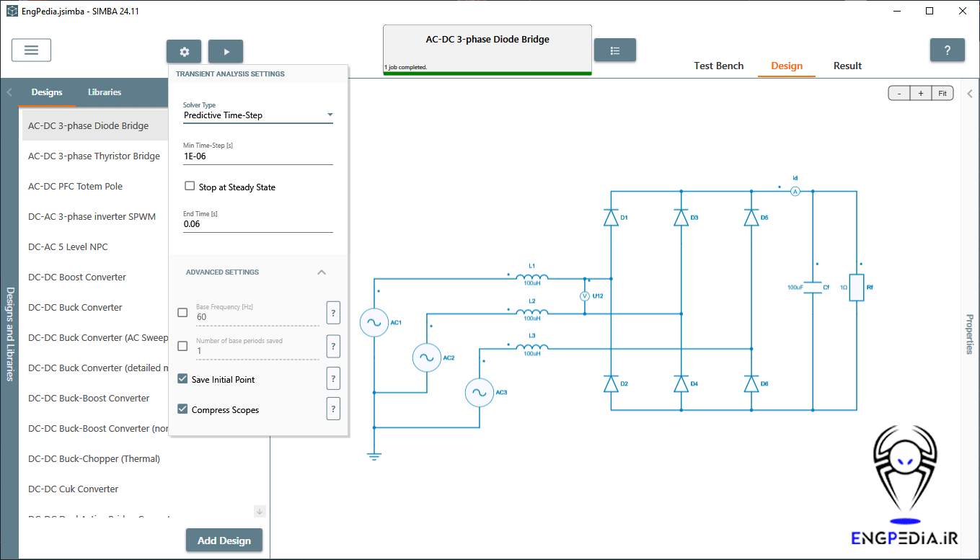Collapse the Advanced Settings section

(322, 272)
